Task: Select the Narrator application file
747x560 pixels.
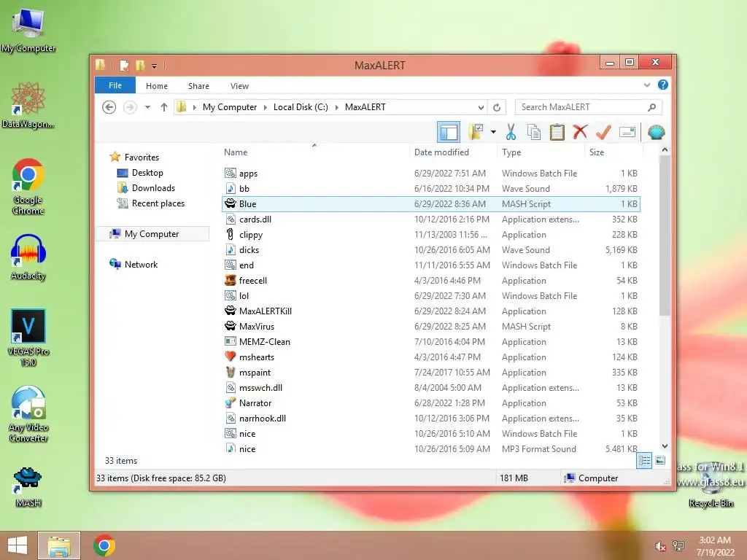Action: [430, 402]
